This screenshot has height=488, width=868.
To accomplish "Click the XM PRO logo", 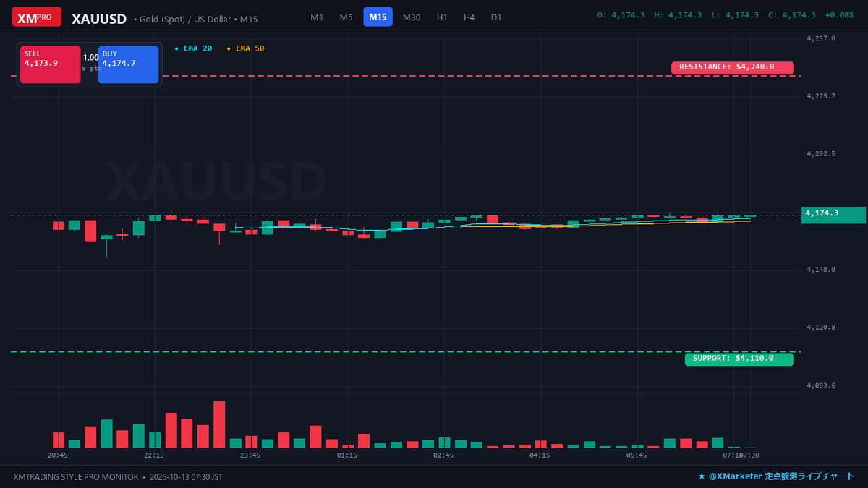I will pyautogui.click(x=37, y=17).
